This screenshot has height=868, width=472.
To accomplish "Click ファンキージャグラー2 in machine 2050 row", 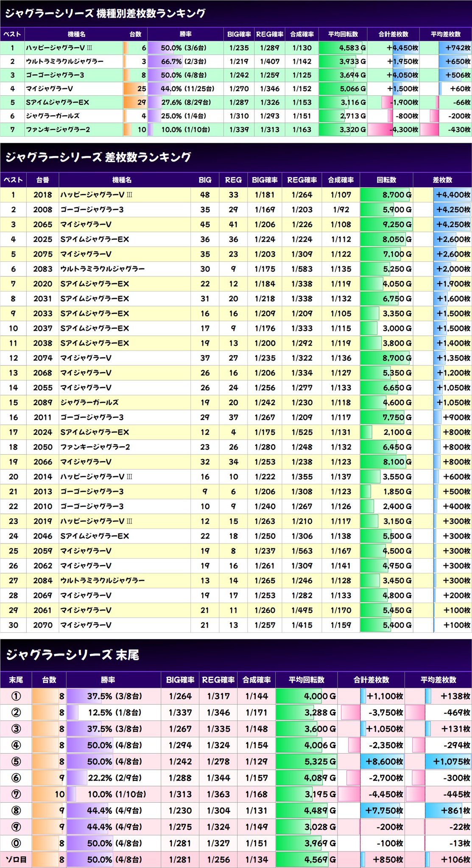I will coord(95,447).
